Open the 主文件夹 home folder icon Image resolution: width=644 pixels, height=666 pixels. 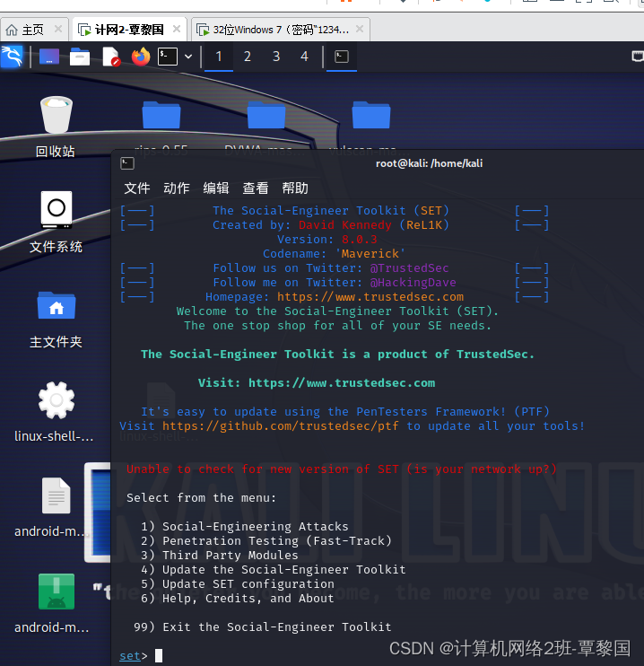coord(56,320)
